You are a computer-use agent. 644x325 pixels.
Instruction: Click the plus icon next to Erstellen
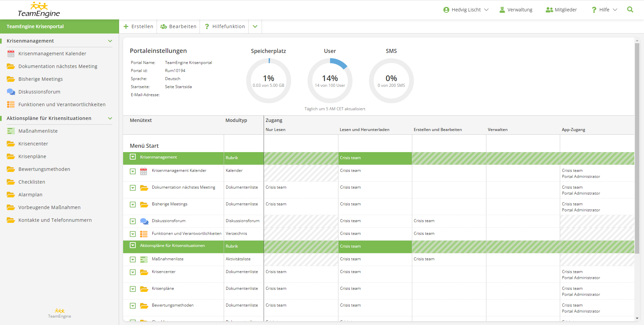pyautogui.click(x=126, y=26)
